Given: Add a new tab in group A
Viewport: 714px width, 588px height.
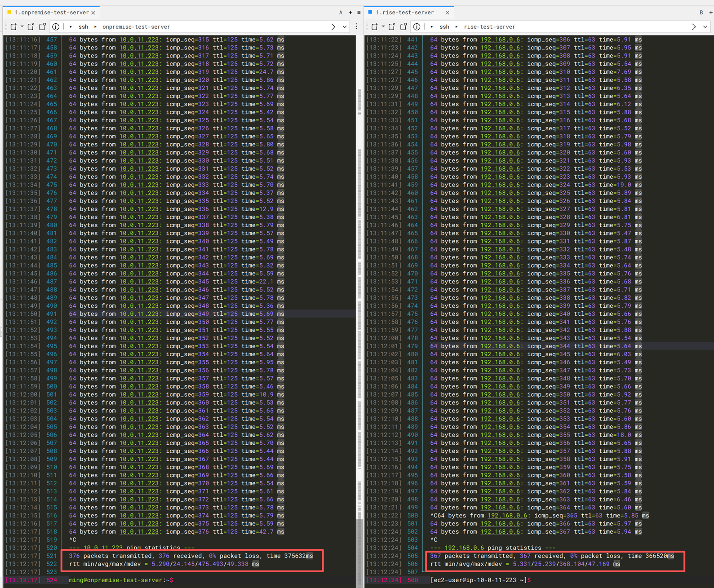Looking at the screenshot, I should pos(350,13).
